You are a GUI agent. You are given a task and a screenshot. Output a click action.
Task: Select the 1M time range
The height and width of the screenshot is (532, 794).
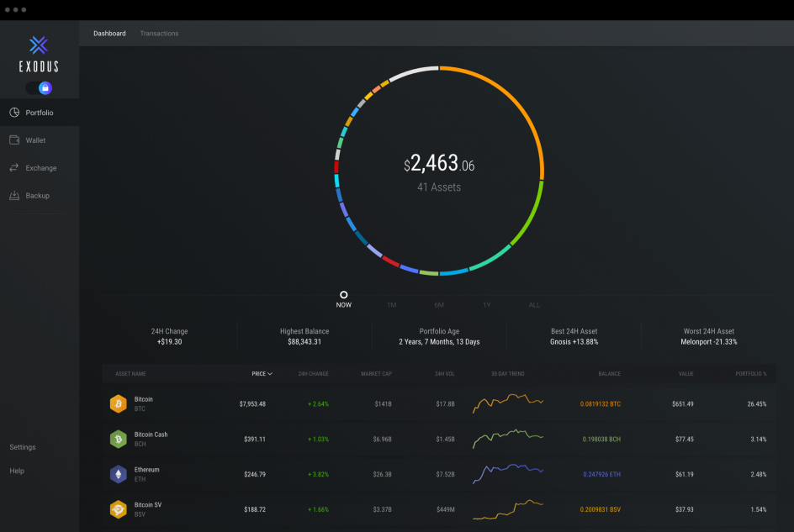391,305
